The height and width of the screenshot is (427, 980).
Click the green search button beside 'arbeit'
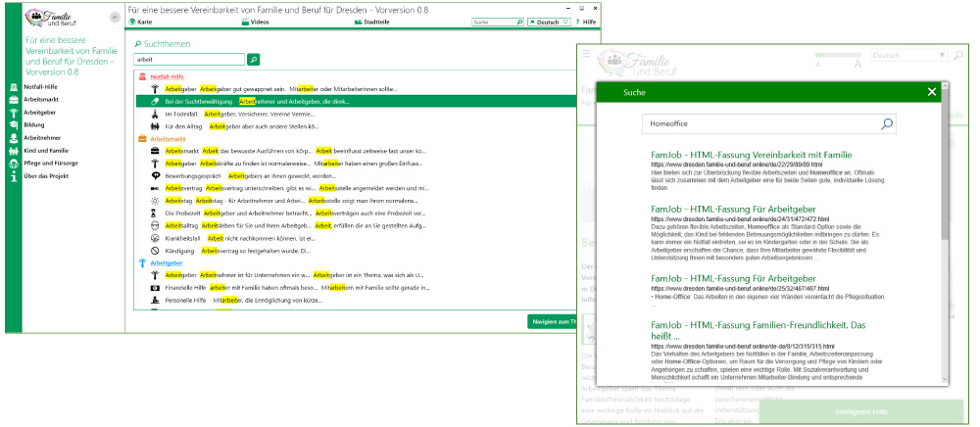point(254,60)
